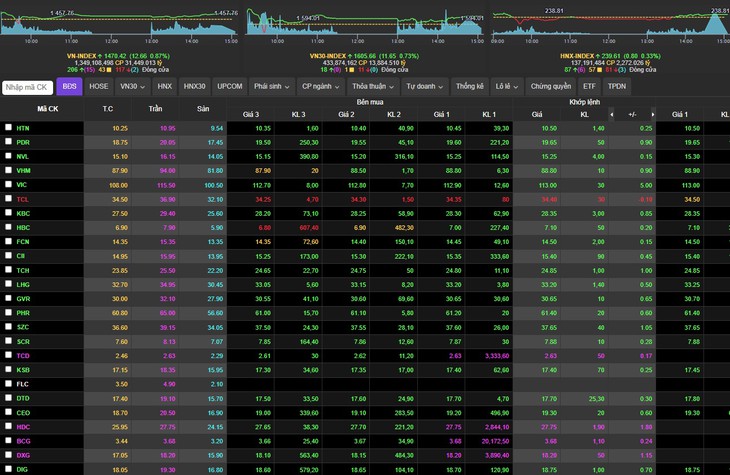Switch to the UPCOM tab

230,87
